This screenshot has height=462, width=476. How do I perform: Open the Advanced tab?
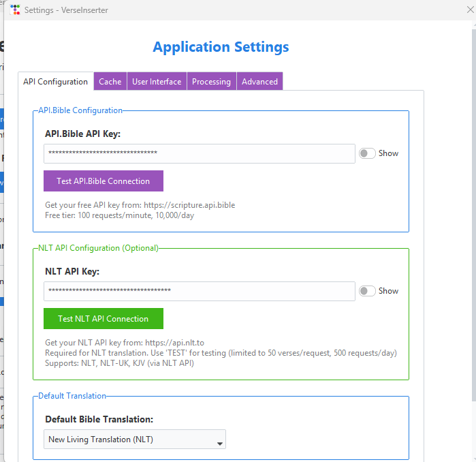[x=259, y=81]
